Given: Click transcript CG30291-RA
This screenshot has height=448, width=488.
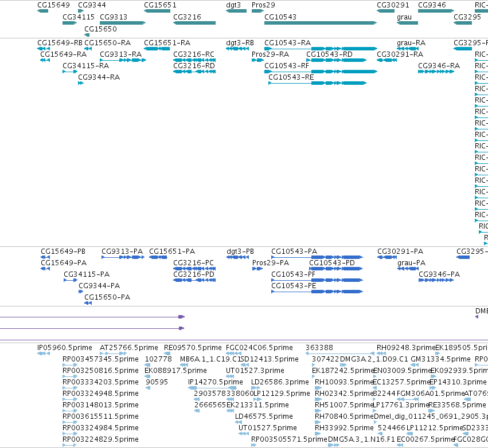Looking at the screenshot, I should point(387,60).
